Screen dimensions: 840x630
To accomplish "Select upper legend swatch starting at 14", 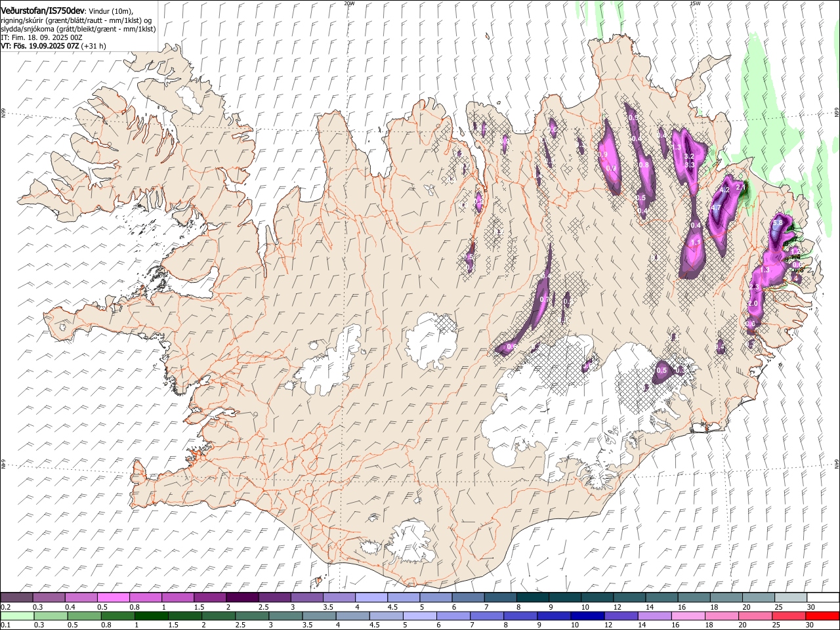I will 661,598.
